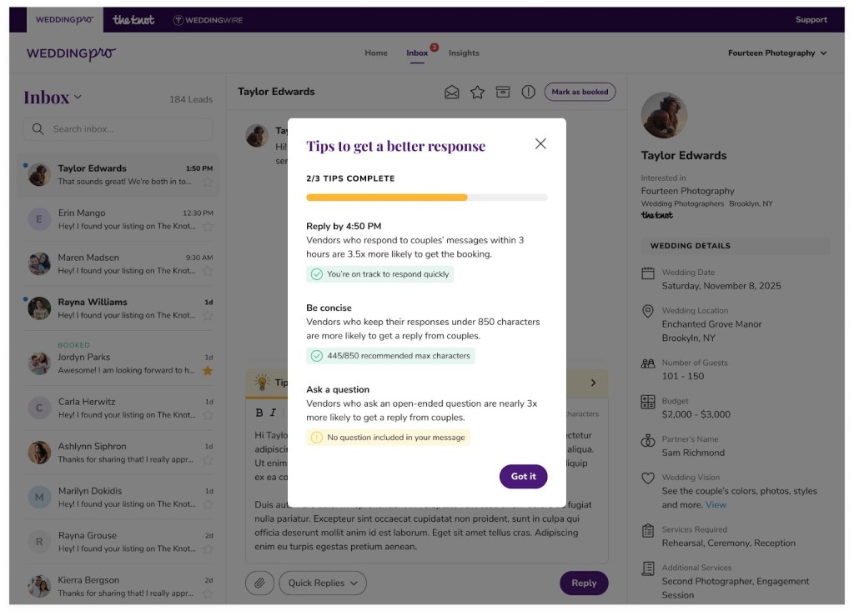This screenshot has height=616, width=854.
Task: Click the search magnifier icon in inbox
Action: (x=38, y=129)
